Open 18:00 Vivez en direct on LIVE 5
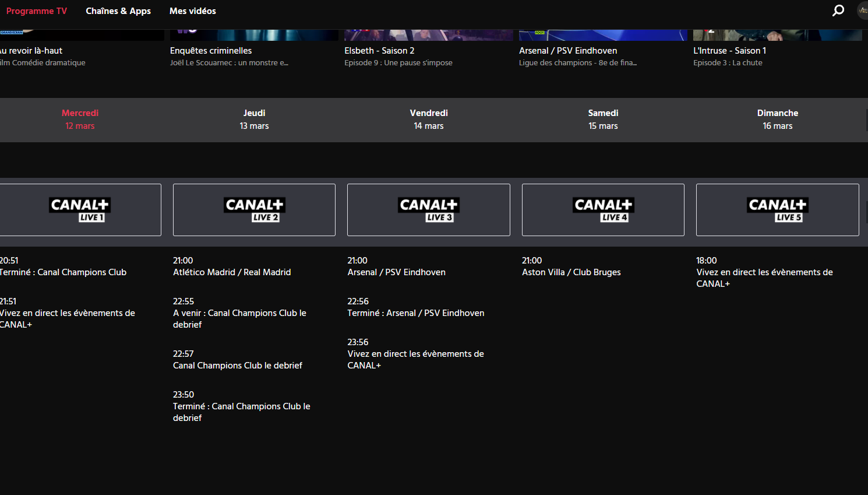The image size is (868, 495). (x=765, y=272)
